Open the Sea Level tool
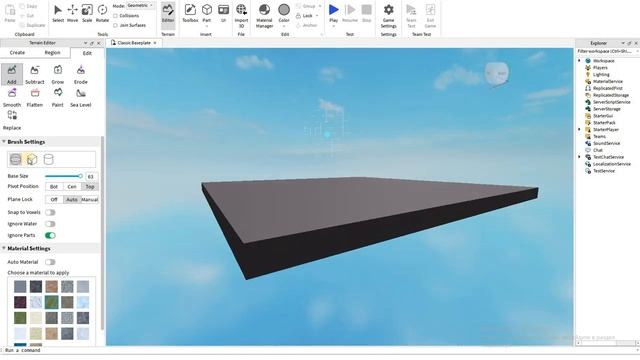The height and width of the screenshot is (360, 640). 80,97
